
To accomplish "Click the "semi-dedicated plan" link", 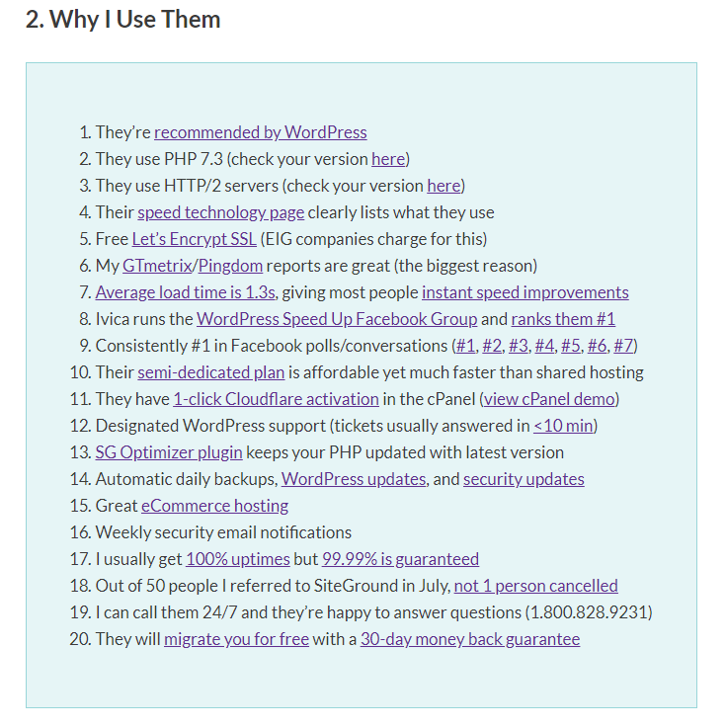I will [210, 372].
